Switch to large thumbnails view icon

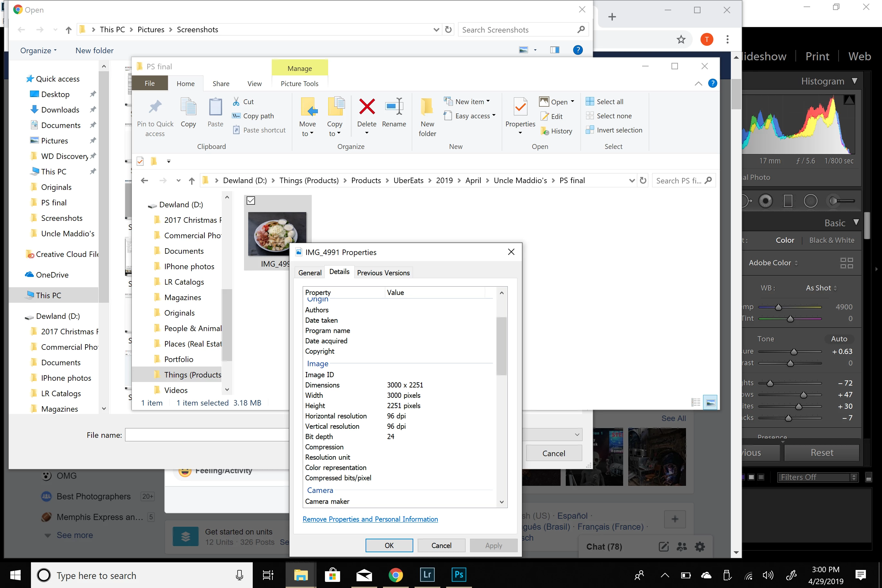(710, 403)
